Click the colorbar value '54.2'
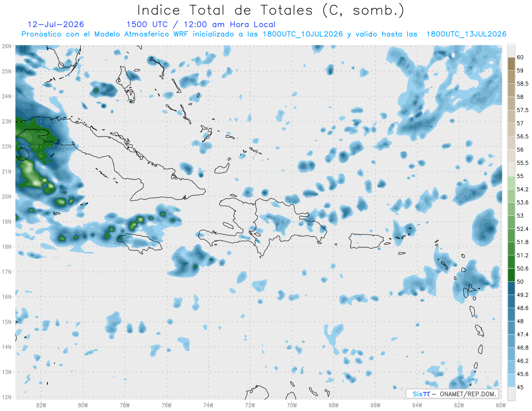 (523, 189)
